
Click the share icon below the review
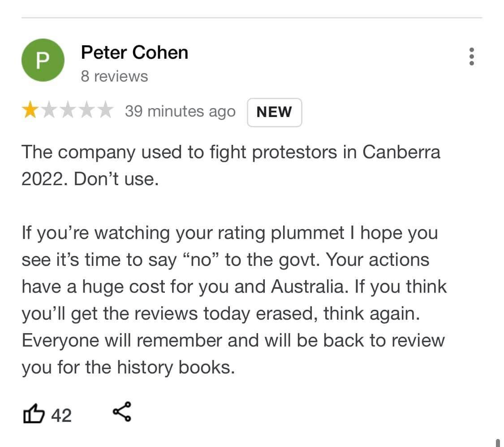(122, 411)
